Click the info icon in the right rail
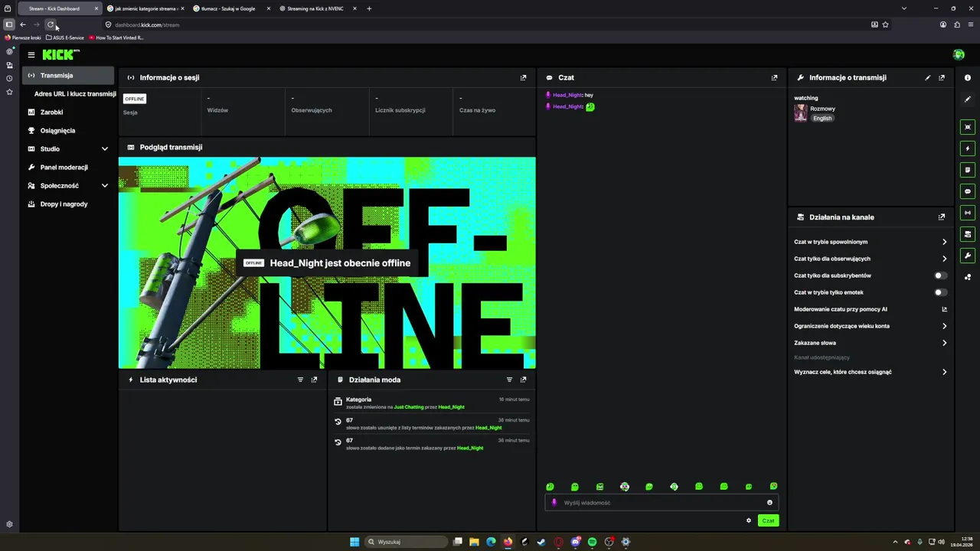Image resolution: width=980 pixels, height=551 pixels. (x=968, y=78)
